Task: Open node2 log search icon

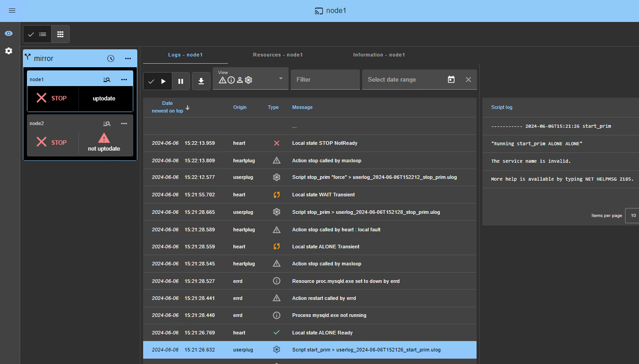Action: click(107, 124)
